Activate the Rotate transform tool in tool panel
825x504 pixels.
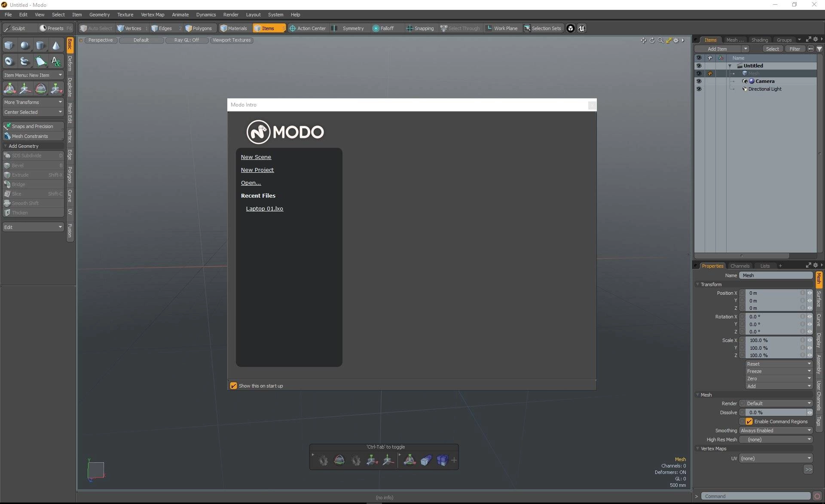point(40,89)
